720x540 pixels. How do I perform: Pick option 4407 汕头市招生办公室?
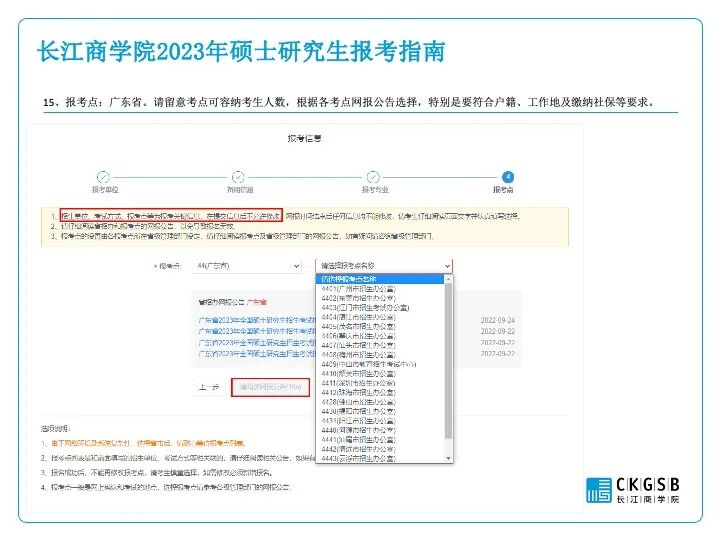click(359, 345)
